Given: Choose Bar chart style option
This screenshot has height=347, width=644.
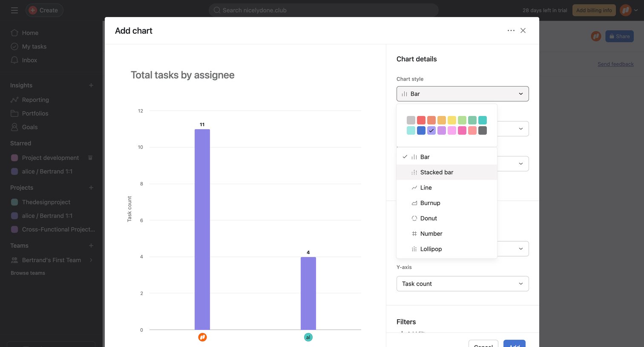Looking at the screenshot, I should [x=447, y=157].
